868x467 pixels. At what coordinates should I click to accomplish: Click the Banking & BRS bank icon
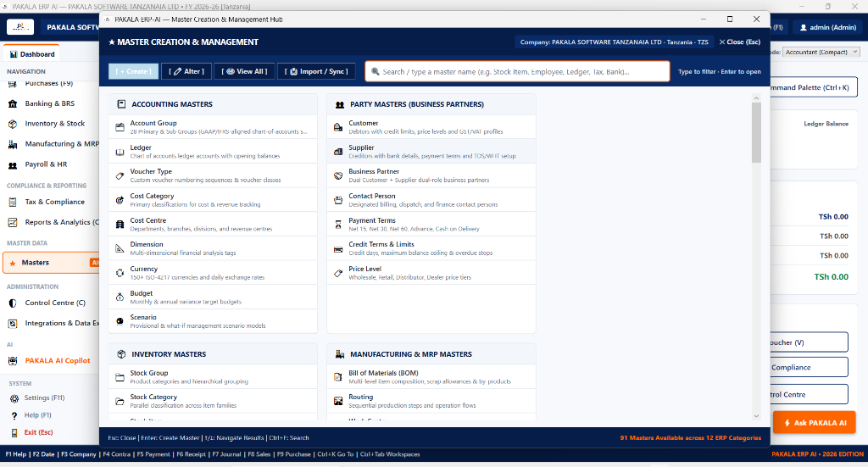point(13,103)
